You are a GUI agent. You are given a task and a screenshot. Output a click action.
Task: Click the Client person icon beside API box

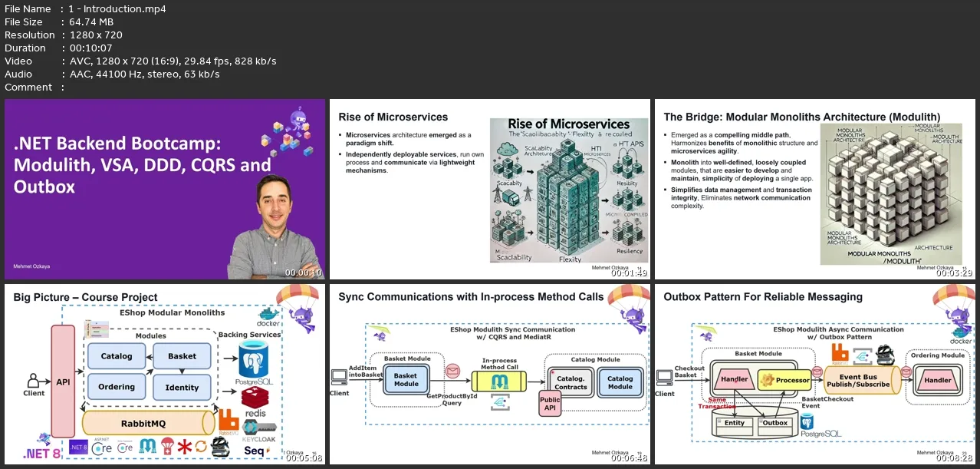tap(33, 380)
